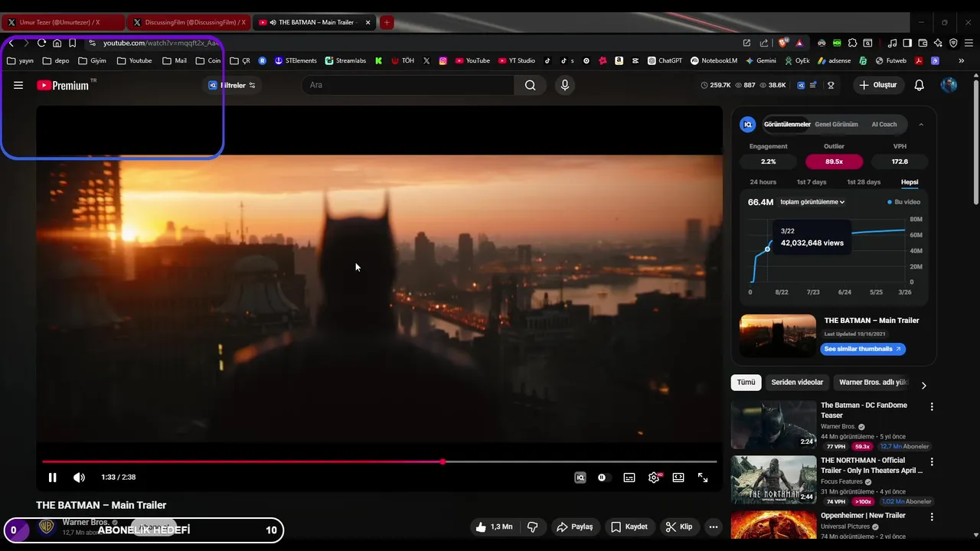This screenshot has height=551, width=980.
Task: Focus the Ara search field
Action: [409, 85]
